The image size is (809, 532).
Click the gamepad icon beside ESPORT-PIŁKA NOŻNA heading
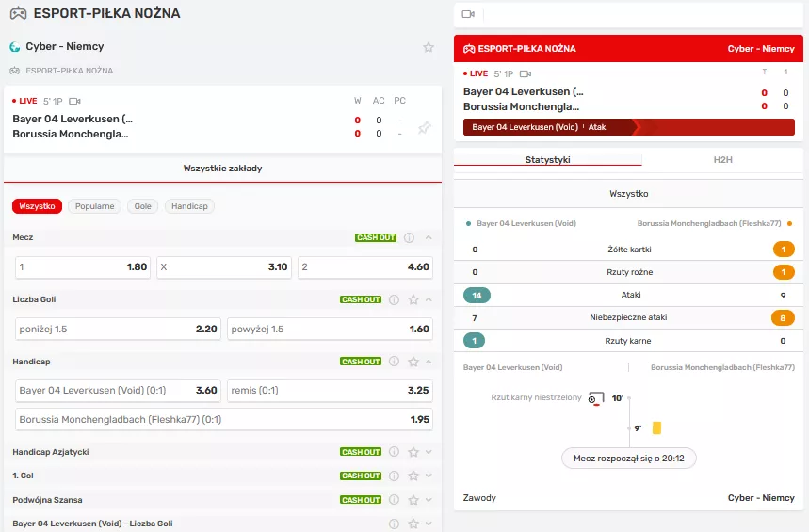click(x=19, y=13)
